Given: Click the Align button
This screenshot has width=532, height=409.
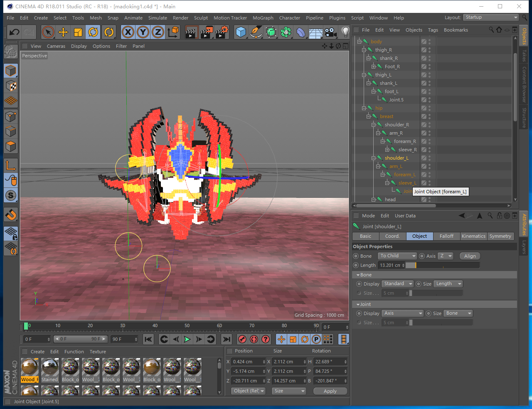Looking at the screenshot, I should point(470,256).
